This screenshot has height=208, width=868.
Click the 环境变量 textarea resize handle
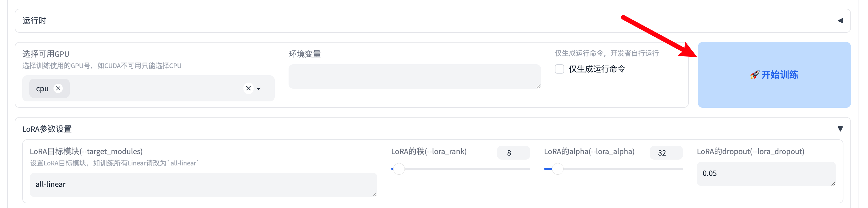(538, 86)
